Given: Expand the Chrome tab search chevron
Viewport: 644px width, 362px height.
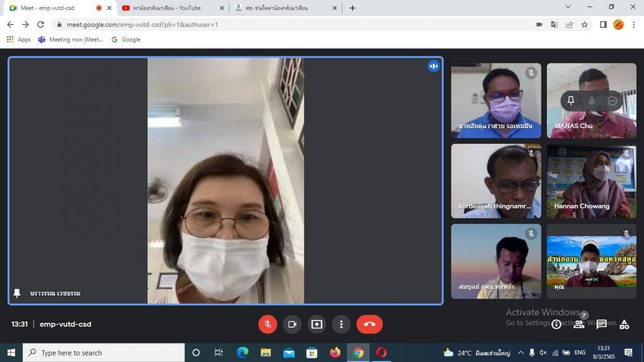Looking at the screenshot, I should [568, 8].
